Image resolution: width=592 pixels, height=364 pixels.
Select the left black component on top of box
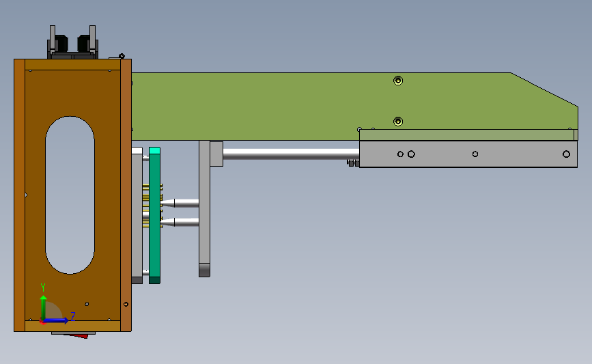point(61,43)
